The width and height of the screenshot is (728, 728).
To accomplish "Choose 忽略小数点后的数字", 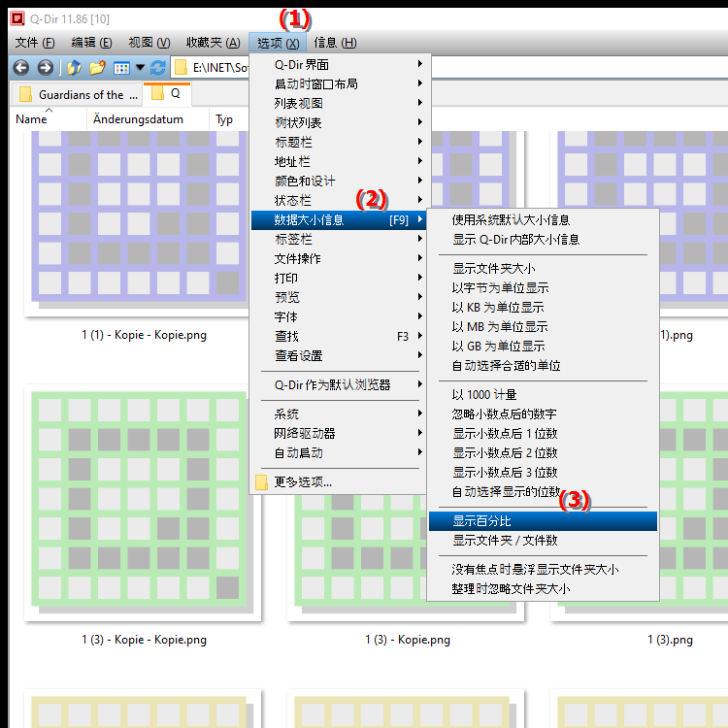I will coord(543,414).
